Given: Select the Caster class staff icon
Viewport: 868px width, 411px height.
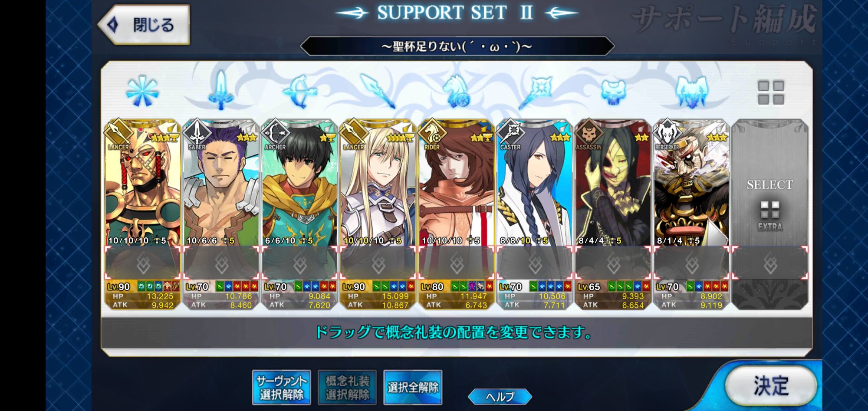Looking at the screenshot, I should pos(535,92).
